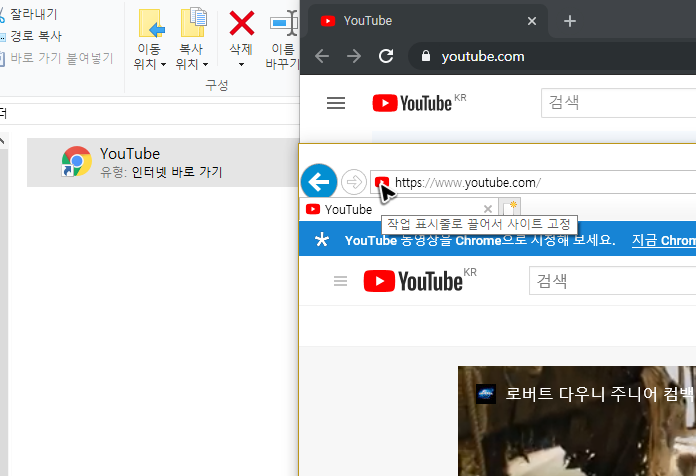Image resolution: width=696 pixels, height=476 pixels.
Task: Click the YouTube search box in Chrome
Action: pyautogui.click(x=618, y=103)
